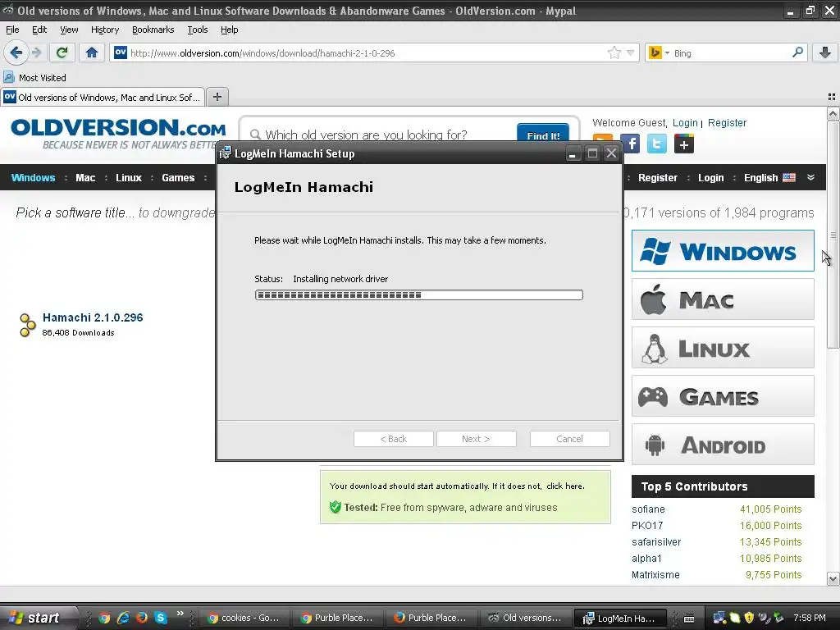Open the Downloads arrow icon in toolbar
This screenshot has width=840, height=630.
coord(824,52)
